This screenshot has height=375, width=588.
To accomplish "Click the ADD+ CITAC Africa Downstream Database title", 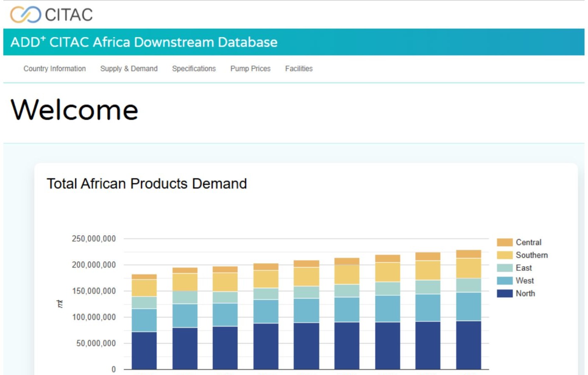I will (x=144, y=42).
